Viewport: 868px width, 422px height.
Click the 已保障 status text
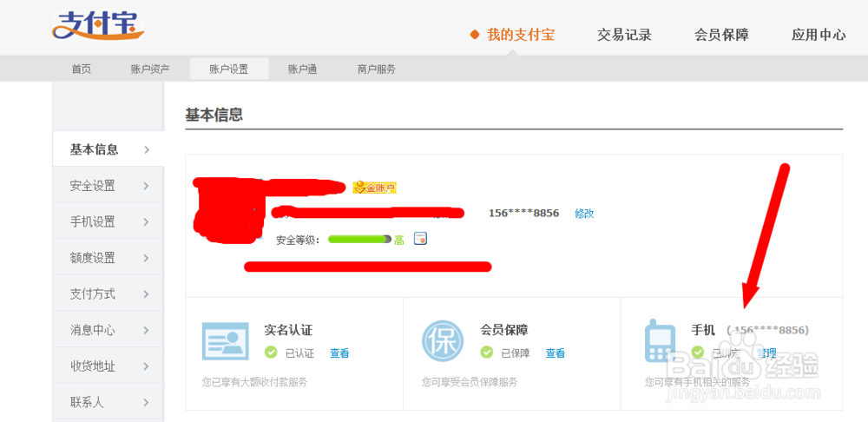516,353
